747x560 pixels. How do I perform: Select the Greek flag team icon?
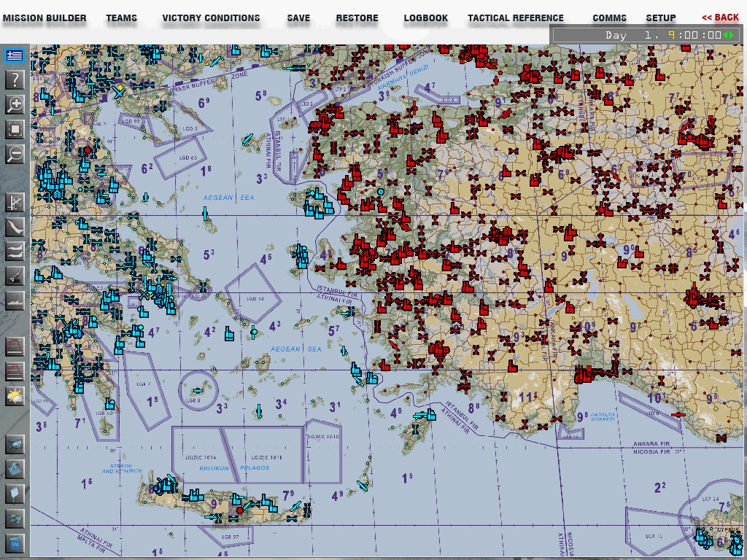pyautogui.click(x=15, y=55)
